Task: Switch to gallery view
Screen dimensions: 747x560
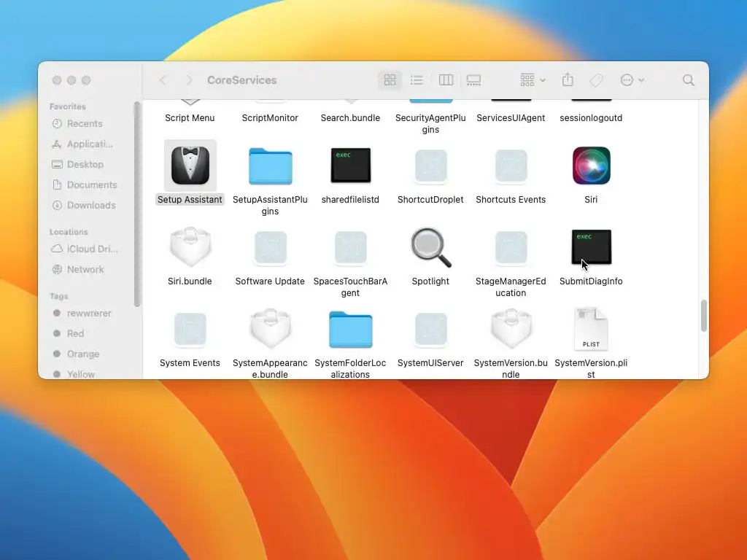Action: click(x=473, y=80)
